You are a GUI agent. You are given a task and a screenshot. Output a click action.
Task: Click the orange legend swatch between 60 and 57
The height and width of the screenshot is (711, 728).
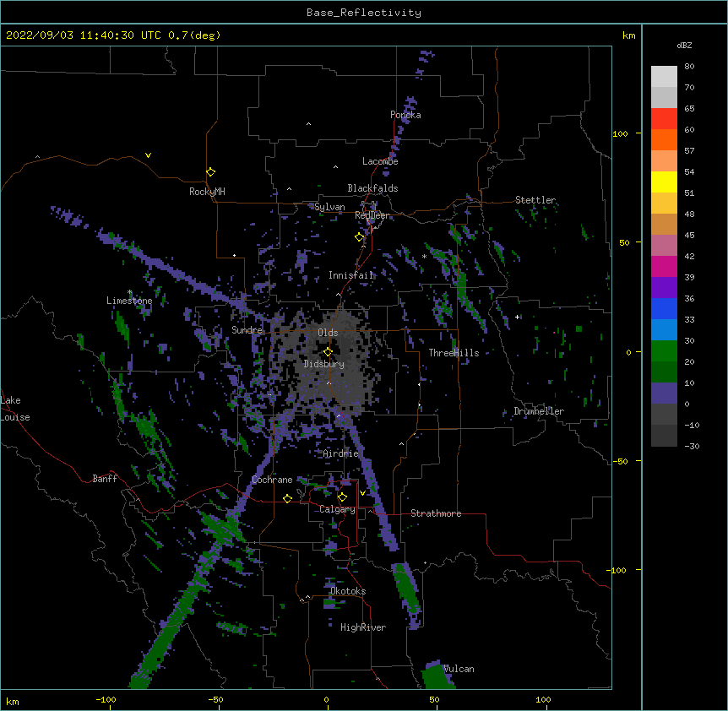click(x=664, y=139)
